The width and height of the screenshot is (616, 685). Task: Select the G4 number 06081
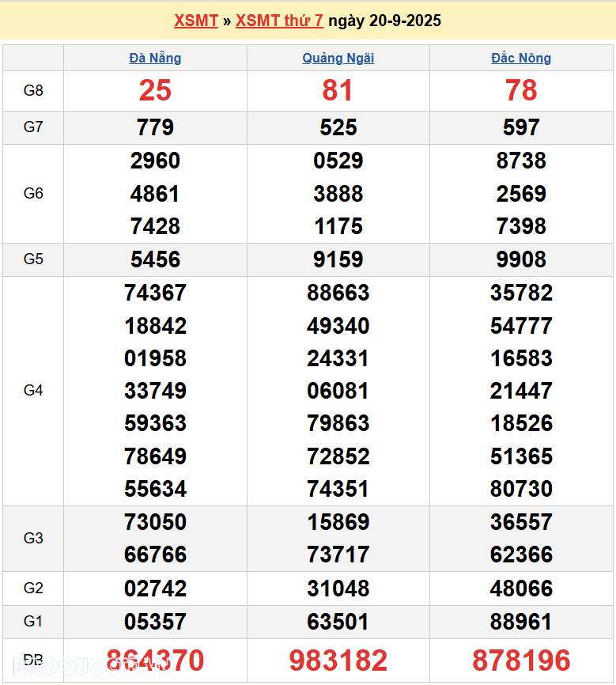(x=338, y=391)
